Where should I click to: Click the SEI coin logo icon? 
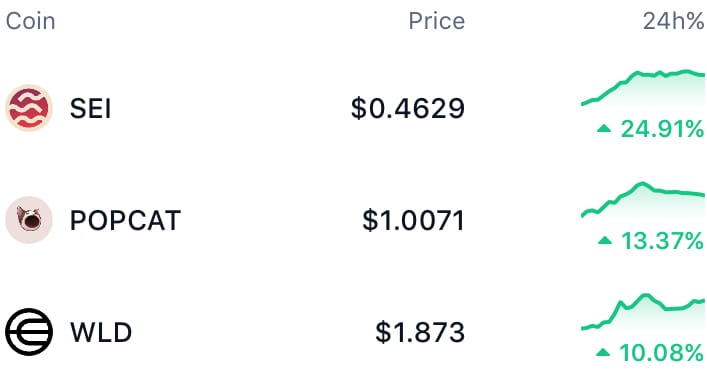[29, 108]
